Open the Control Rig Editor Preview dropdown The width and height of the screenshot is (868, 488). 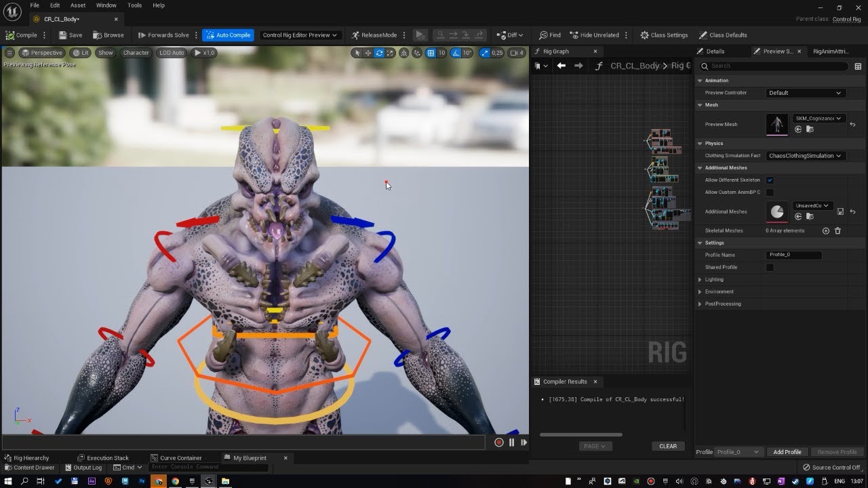pyautogui.click(x=300, y=35)
